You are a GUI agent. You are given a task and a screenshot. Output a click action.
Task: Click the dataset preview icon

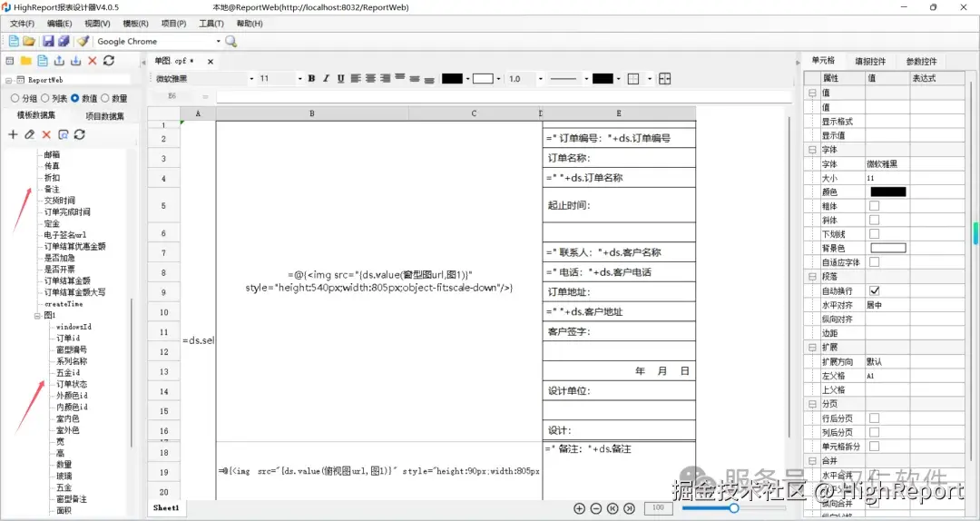(x=64, y=134)
